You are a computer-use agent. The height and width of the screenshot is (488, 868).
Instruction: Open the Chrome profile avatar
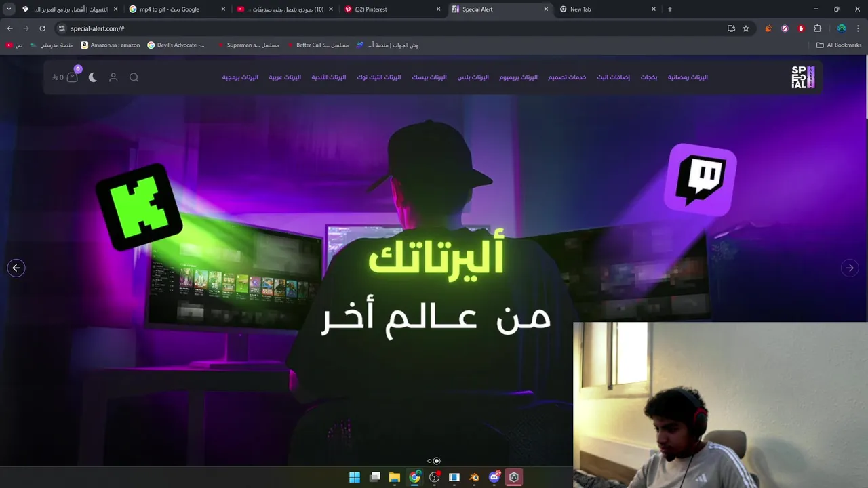pyautogui.click(x=842, y=28)
